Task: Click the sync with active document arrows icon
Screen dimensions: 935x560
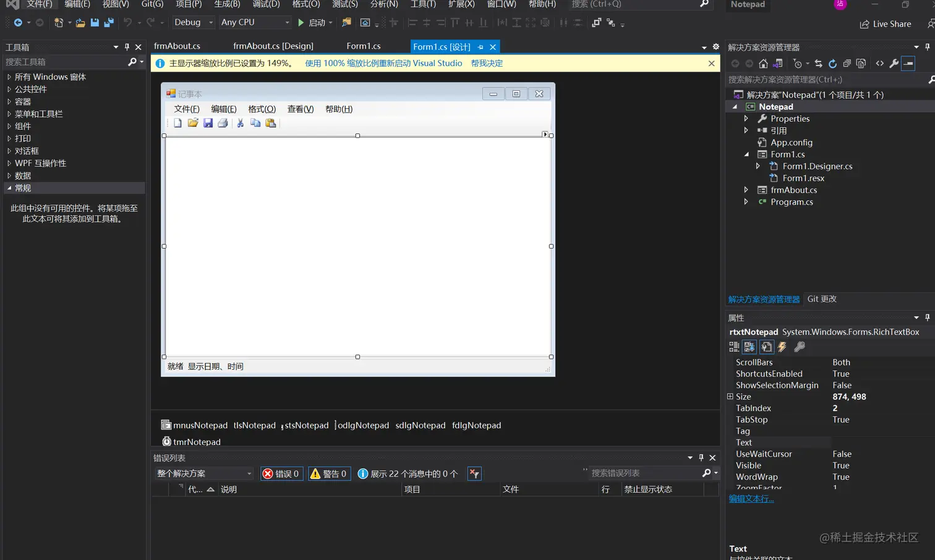Action: 818,64
